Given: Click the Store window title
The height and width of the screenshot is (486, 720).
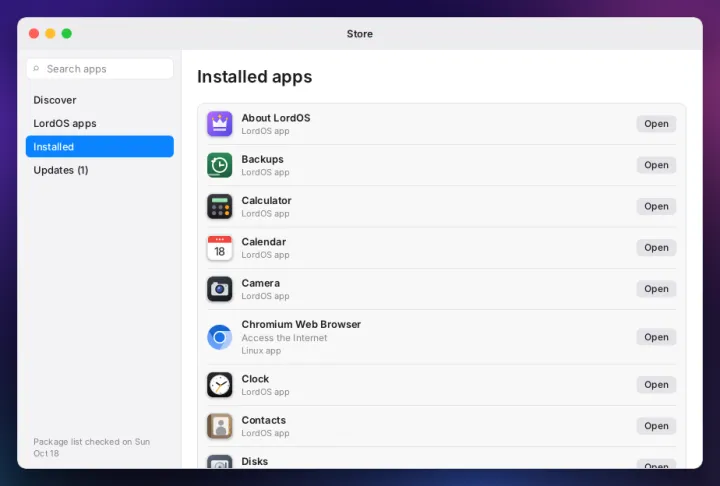Looking at the screenshot, I should click(360, 34).
